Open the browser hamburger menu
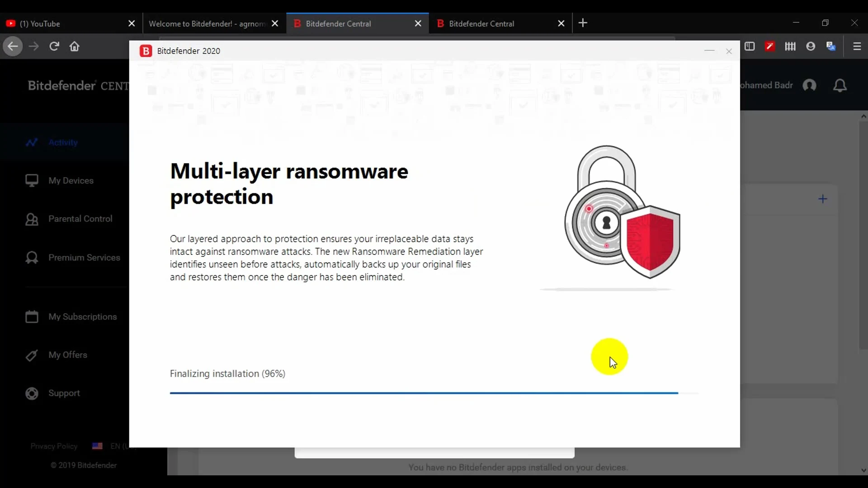The width and height of the screenshot is (868, 488). pyautogui.click(x=857, y=47)
